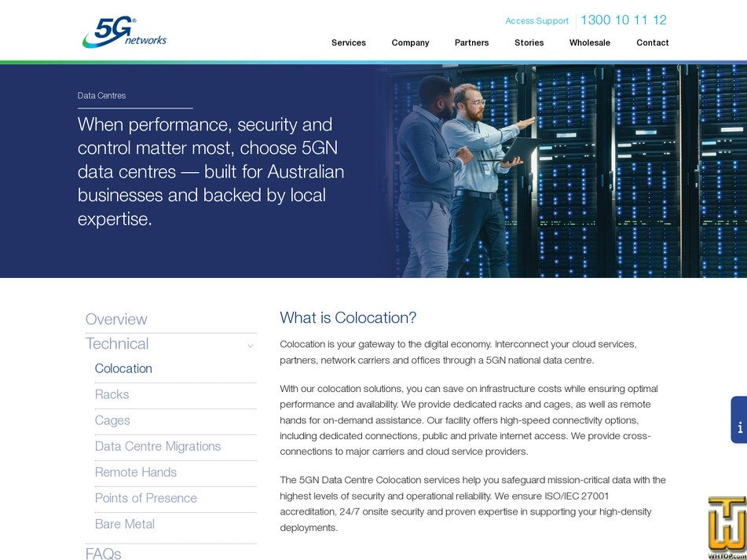Open the Cages sidebar item

[112, 420]
